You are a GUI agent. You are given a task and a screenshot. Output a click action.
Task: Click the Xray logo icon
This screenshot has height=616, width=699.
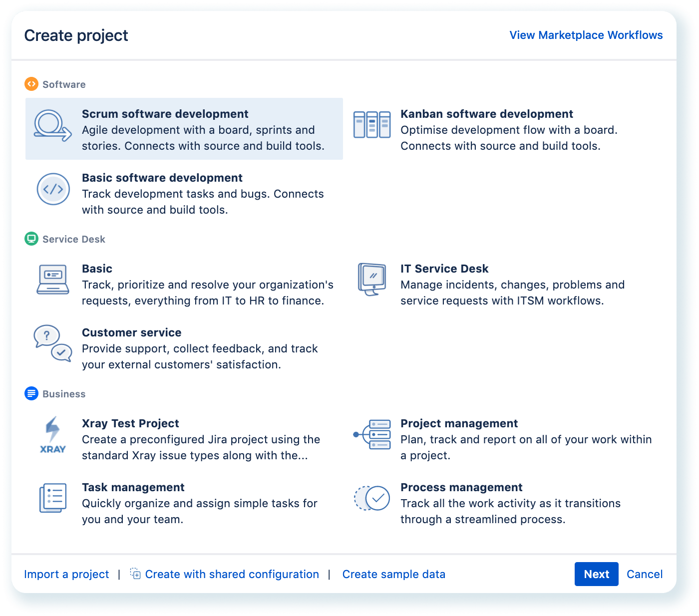click(53, 435)
